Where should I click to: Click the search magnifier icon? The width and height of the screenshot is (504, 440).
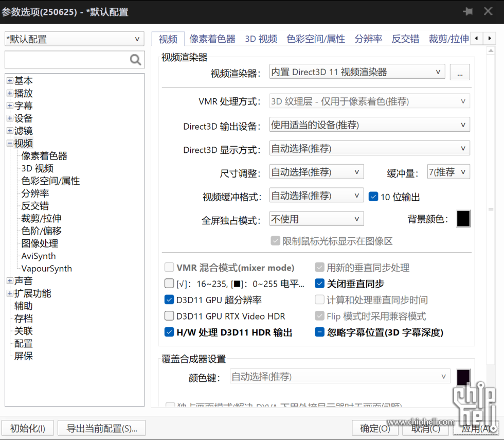point(135,60)
